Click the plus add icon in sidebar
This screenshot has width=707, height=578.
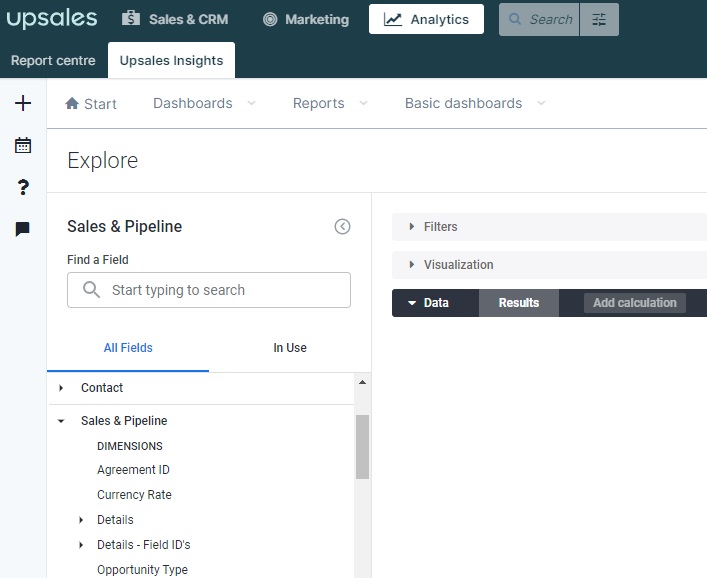coord(23,103)
